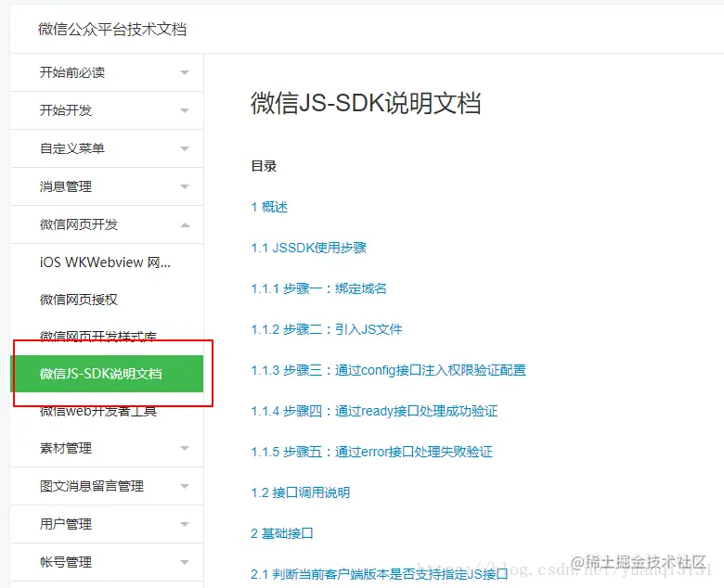Viewport: 724px width, 588px height.
Task: Expand the 消息管理 section arrow
Action: (x=185, y=186)
